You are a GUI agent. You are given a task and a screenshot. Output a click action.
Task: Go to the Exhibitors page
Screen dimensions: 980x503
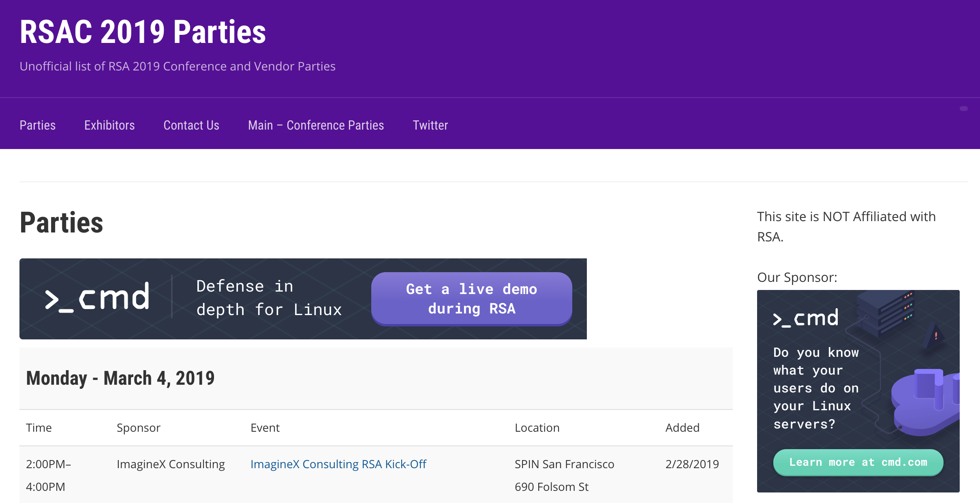coord(109,126)
